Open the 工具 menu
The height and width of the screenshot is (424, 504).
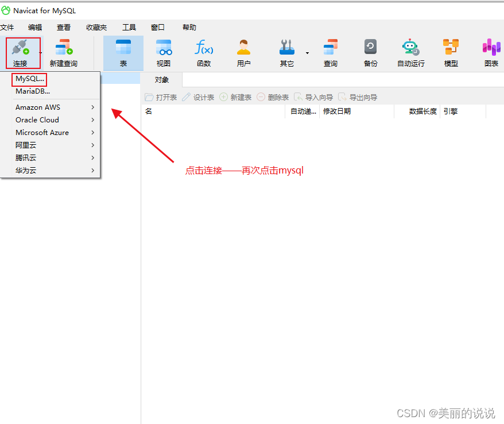click(x=129, y=28)
